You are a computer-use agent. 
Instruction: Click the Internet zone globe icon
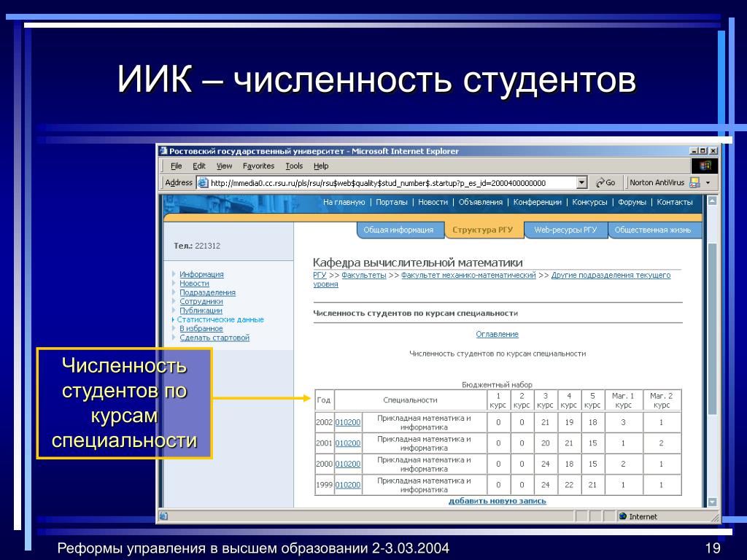click(x=623, y=516)
